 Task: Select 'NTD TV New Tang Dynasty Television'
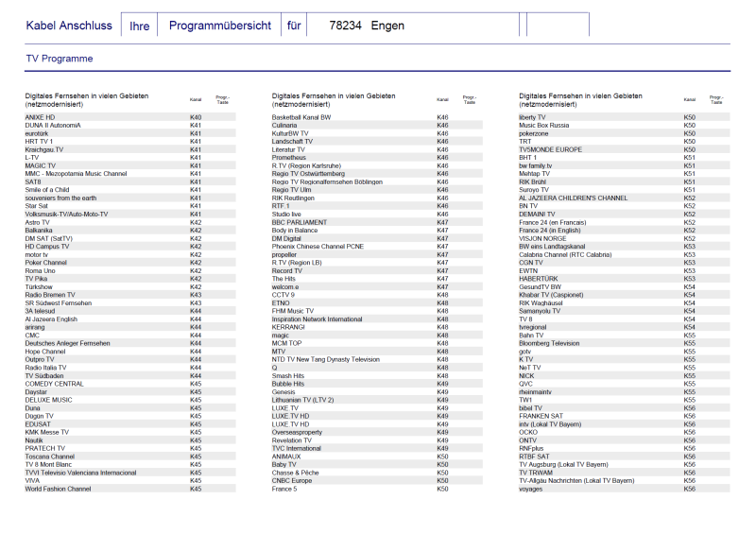(x=377, y=359)
